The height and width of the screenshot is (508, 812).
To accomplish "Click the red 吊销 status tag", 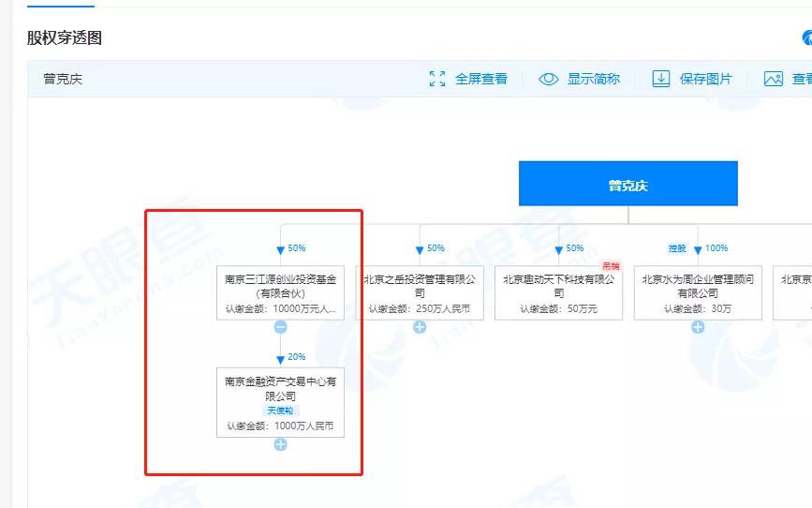I will pos(611,266).
